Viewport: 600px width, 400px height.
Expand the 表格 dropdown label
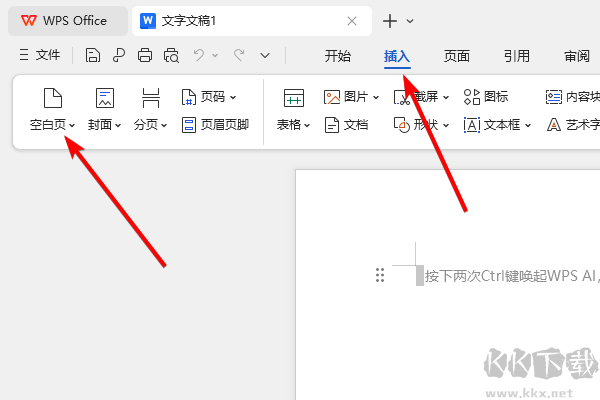click(293, 125)
